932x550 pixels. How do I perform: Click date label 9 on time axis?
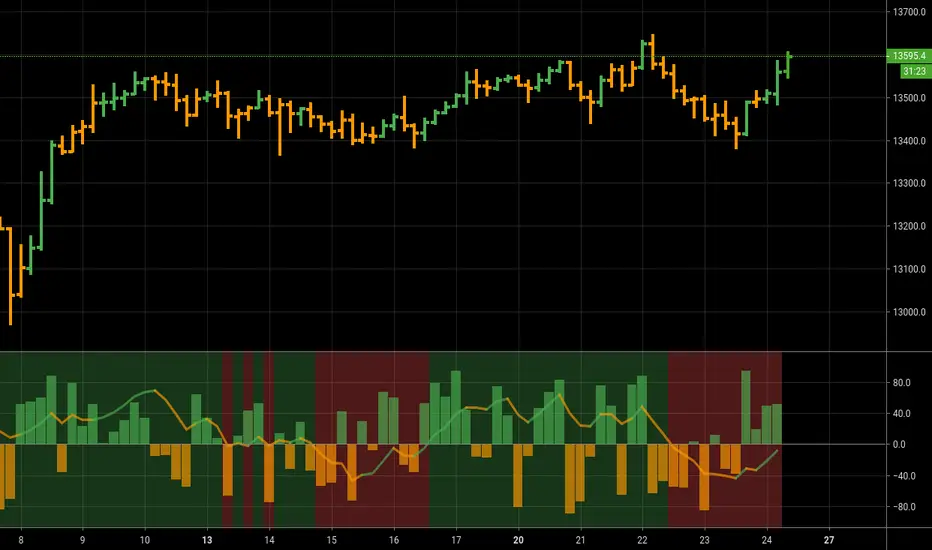tap(83, 540)
